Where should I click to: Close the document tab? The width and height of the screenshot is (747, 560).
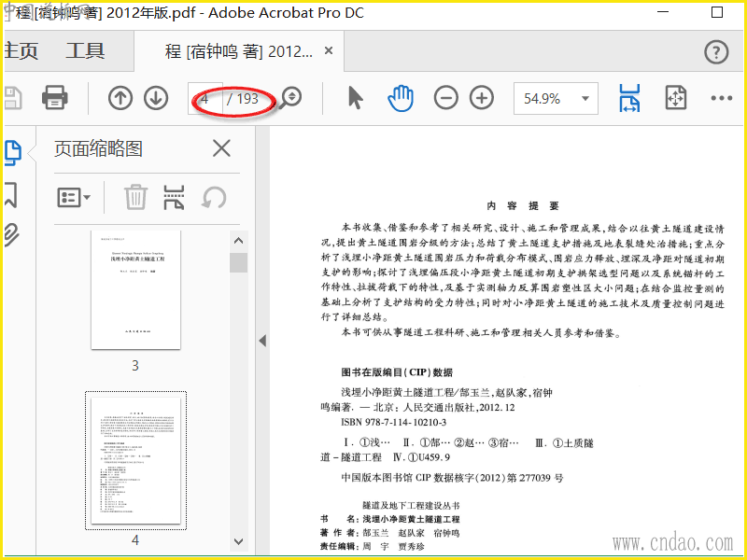tap(329, 50)
